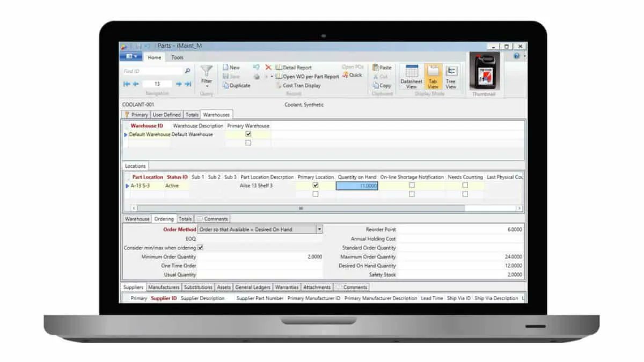
Task: Click the Find ID input field
Action: tap(153, 71)
